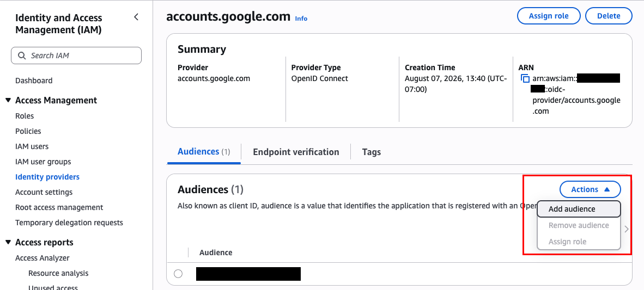Select the audience row radio button
644x290 pixels.
coord(178,274)
